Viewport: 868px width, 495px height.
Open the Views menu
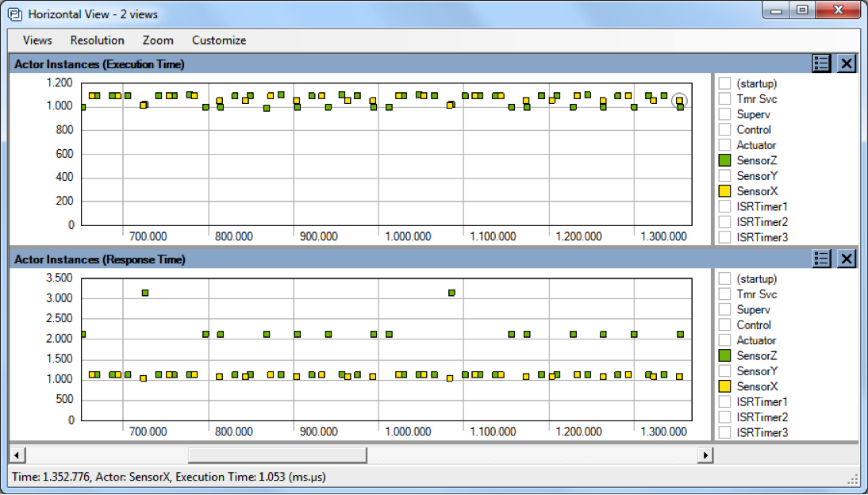37,40
